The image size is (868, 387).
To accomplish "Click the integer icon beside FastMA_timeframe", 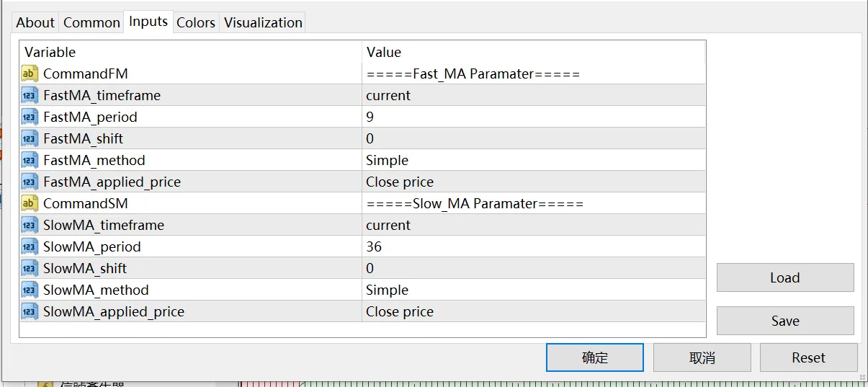I will coord(30,95).
